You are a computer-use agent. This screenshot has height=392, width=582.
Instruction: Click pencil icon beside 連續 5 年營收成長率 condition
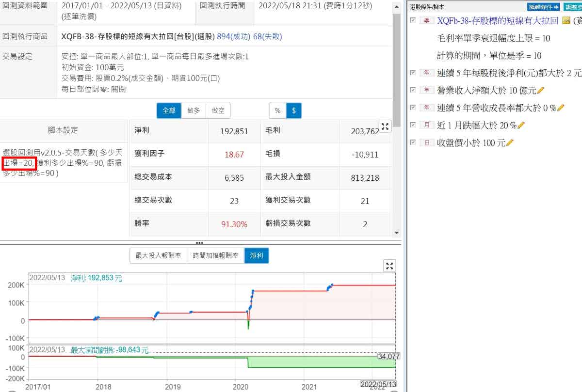point(561,108)
